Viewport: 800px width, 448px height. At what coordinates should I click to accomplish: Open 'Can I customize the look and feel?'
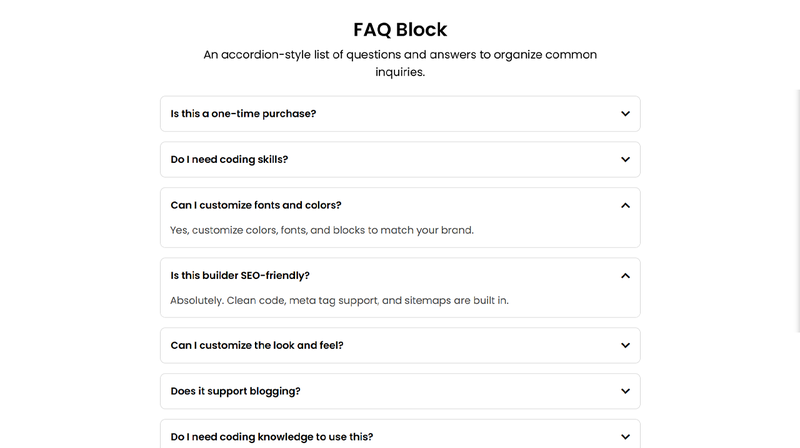click(x=257, y=345)
